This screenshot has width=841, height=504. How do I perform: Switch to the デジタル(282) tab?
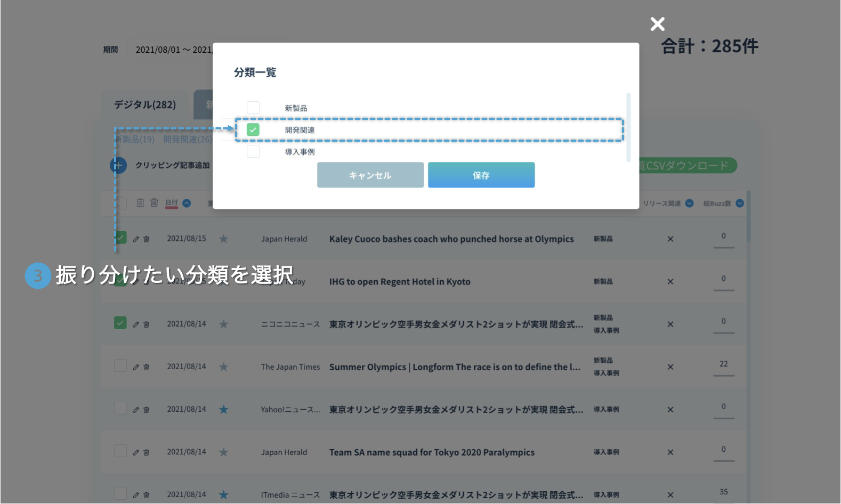click(x=144, y=105)
